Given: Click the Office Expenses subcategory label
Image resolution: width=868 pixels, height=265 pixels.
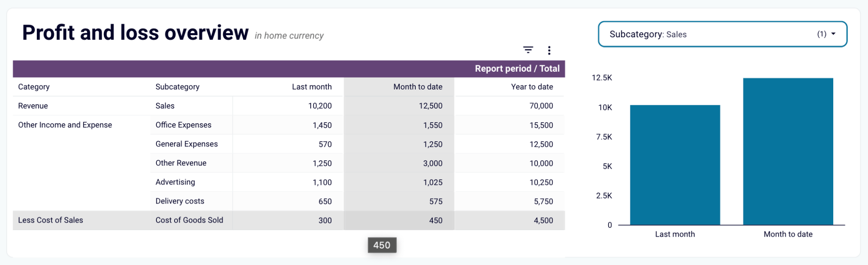Looking at the screenshot, I should pos(184,125).
